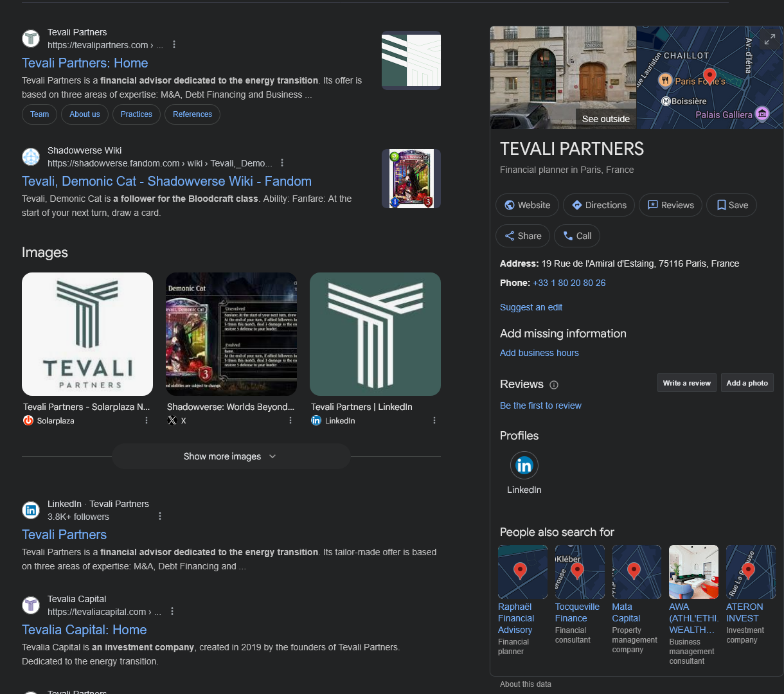Click the X source icon under image
784x694 pixels.
172,420
